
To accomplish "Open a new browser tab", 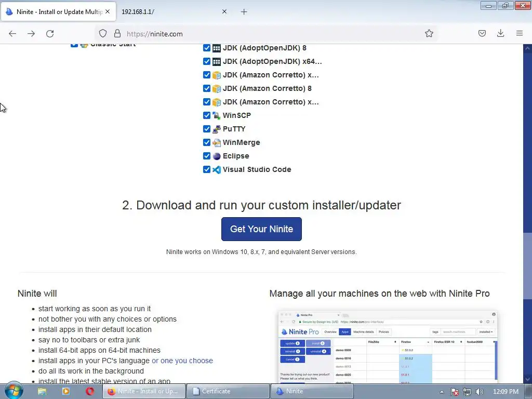I will [x=244, y=12].
